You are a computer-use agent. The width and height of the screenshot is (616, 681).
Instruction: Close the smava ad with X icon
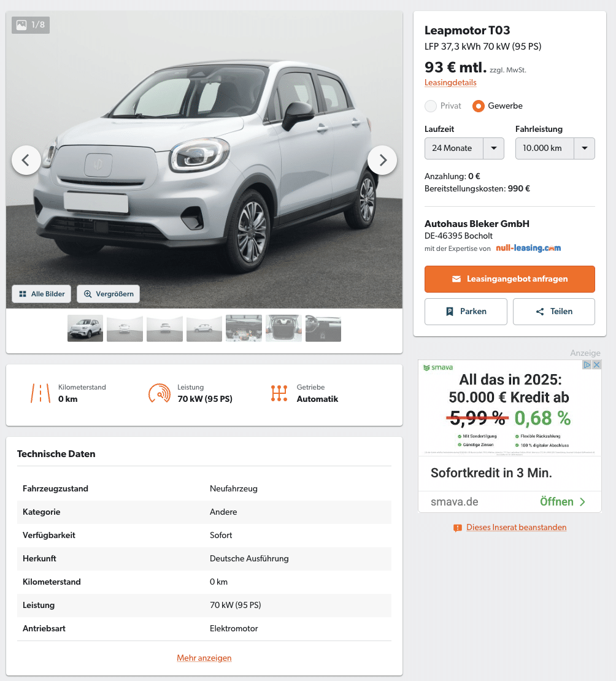coord(597,365)
